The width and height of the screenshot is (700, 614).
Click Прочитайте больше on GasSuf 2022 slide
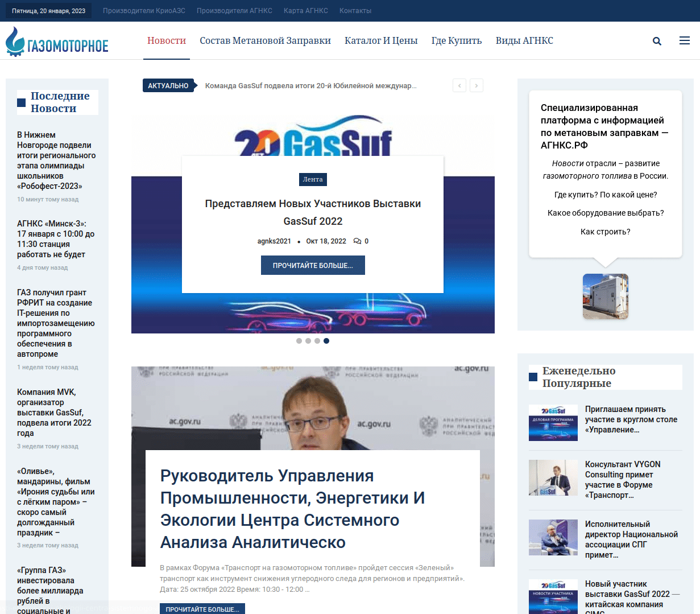coord(313,265)
